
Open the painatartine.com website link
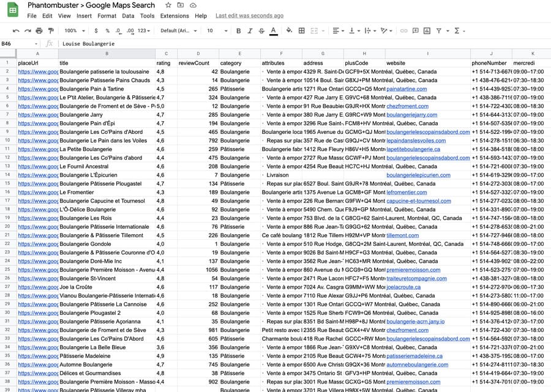point(407,89)
